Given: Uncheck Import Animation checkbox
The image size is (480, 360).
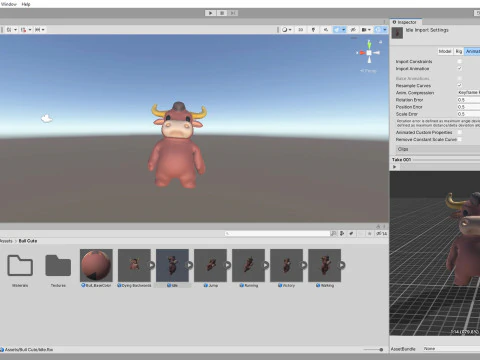Looking at the screenshot, I should pos(460,68).
